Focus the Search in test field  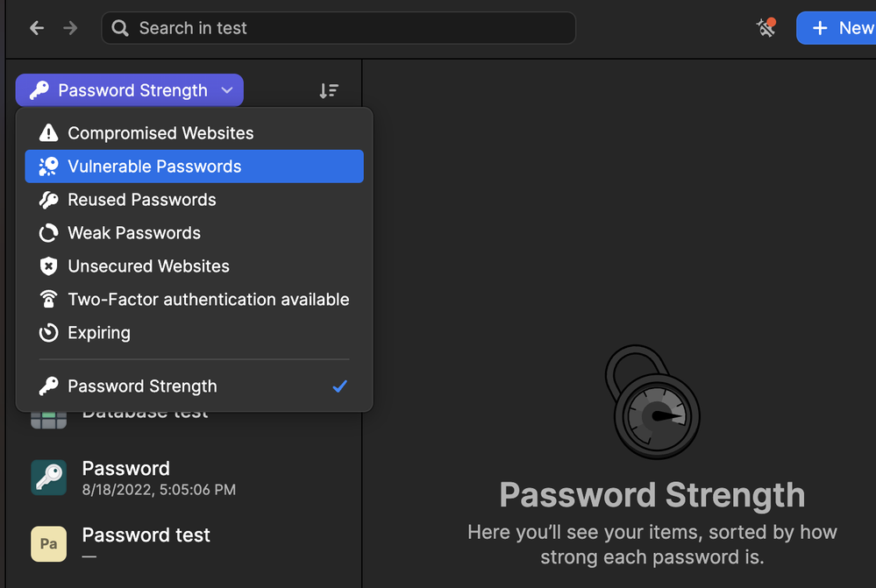(338, 28)
